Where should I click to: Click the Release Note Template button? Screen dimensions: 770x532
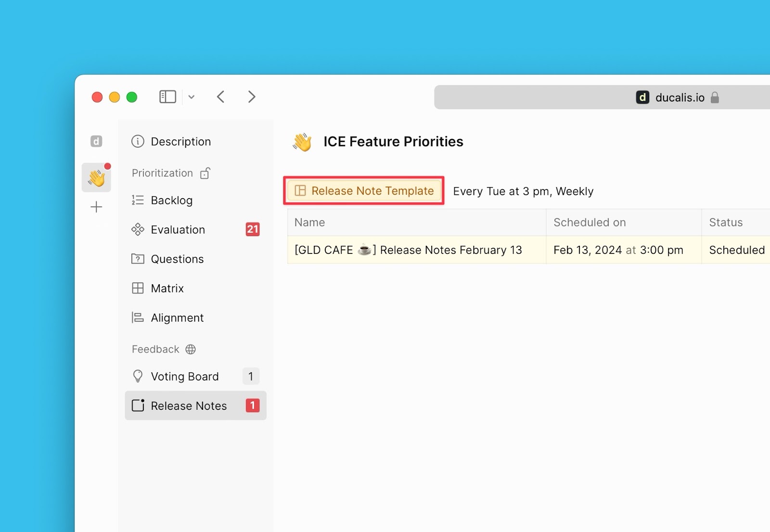coord(364,191)
